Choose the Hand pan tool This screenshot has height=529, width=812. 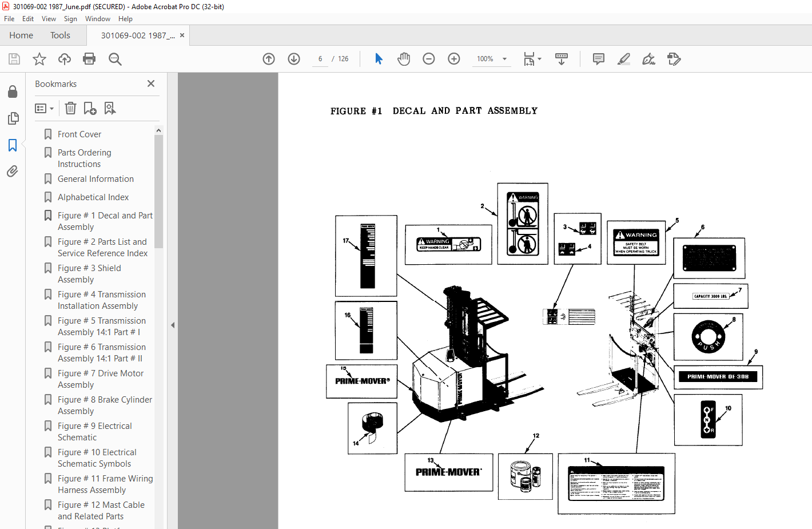point(404,59)
